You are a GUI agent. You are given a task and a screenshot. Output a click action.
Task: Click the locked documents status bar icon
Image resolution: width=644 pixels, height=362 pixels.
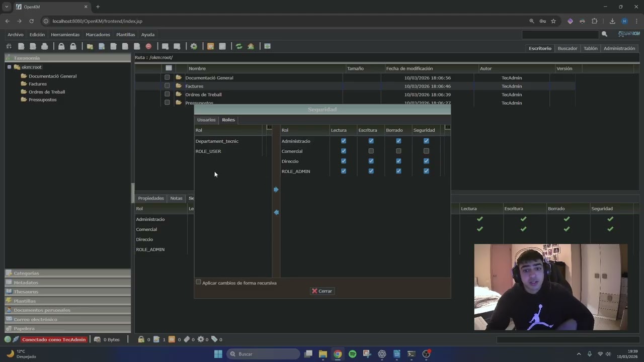[x=141, y=339]
